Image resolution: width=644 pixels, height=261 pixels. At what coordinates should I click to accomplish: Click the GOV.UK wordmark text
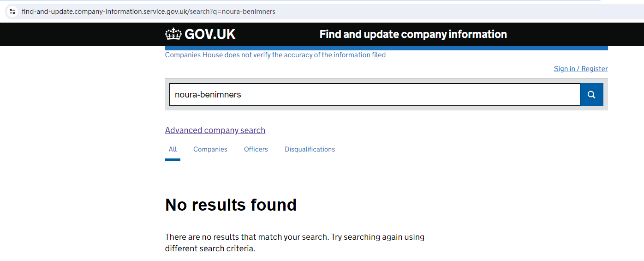(x=210, y=34)
